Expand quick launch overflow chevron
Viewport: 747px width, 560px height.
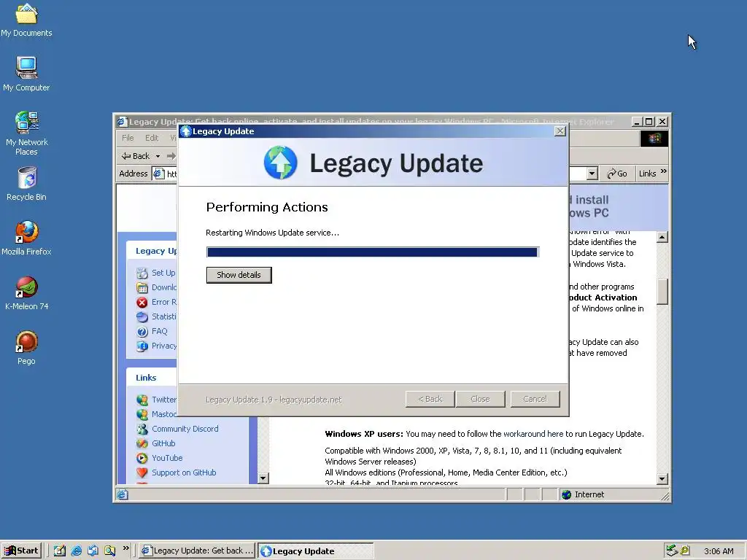click(125, 548)
